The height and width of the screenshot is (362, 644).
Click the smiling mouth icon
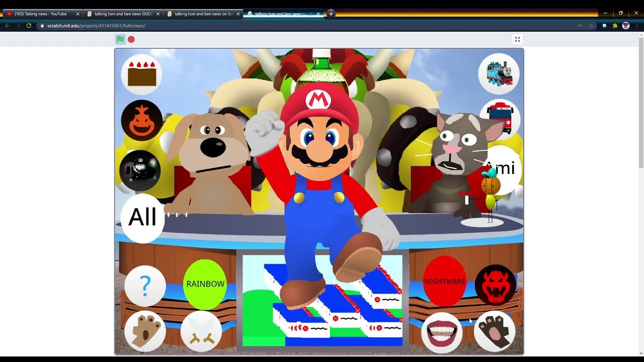(442, 332)
